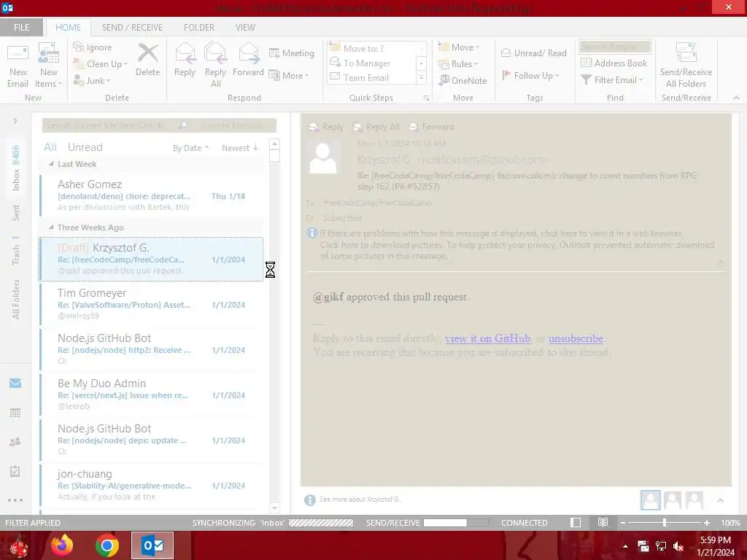Open the Asher Gomez email
747x560 pixels.
(152, 194)
